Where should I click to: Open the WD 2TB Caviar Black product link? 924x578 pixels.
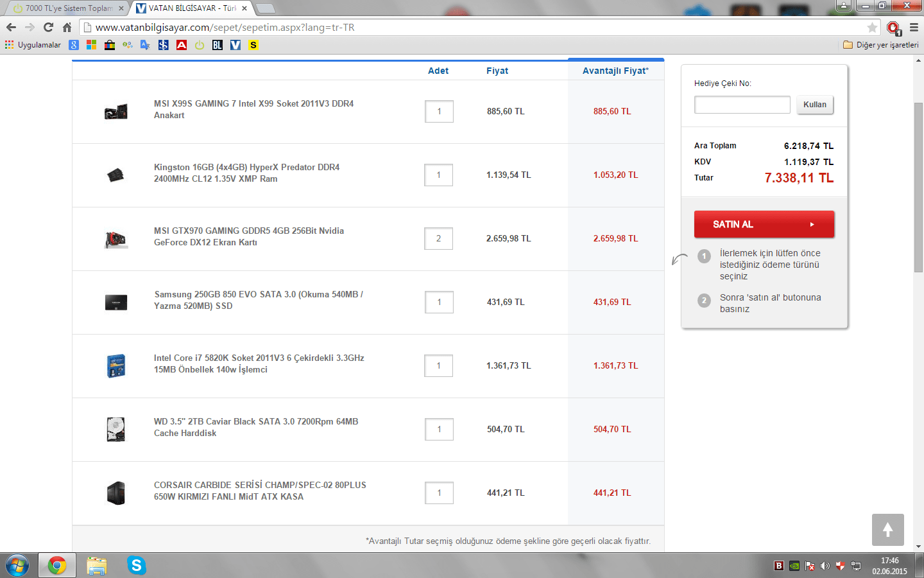pos(256,427)
